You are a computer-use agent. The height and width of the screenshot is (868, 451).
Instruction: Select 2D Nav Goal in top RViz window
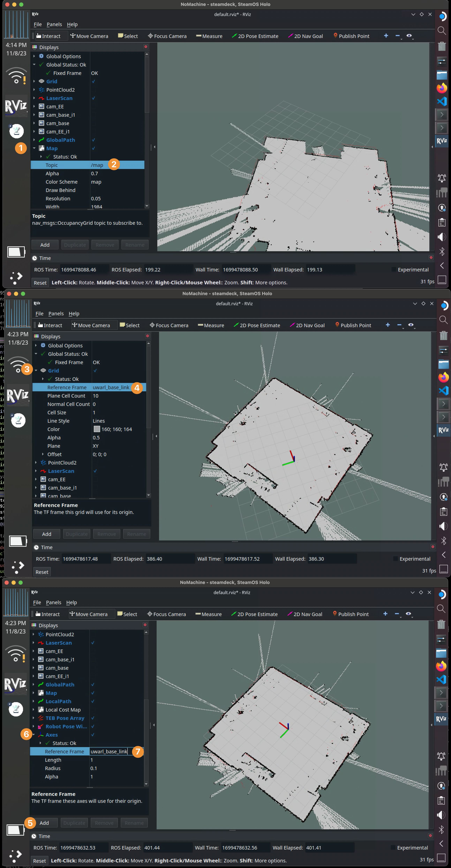(x=305, y=36)
